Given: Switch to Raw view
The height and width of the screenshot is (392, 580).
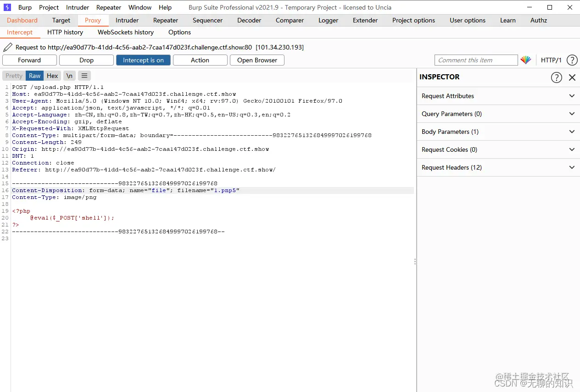Looking at the screenshot, I should [x=34, y=76].
